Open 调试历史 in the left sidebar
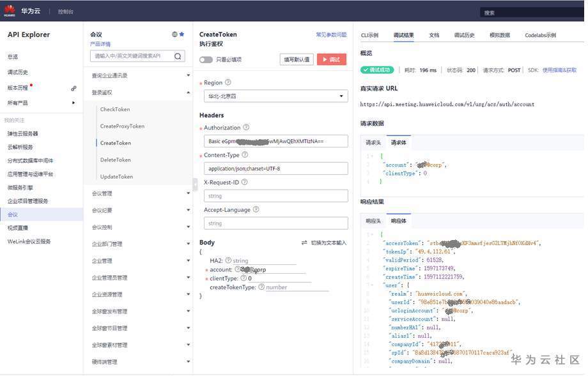This screenshot has height=376, width=588. tap(18, 72)
